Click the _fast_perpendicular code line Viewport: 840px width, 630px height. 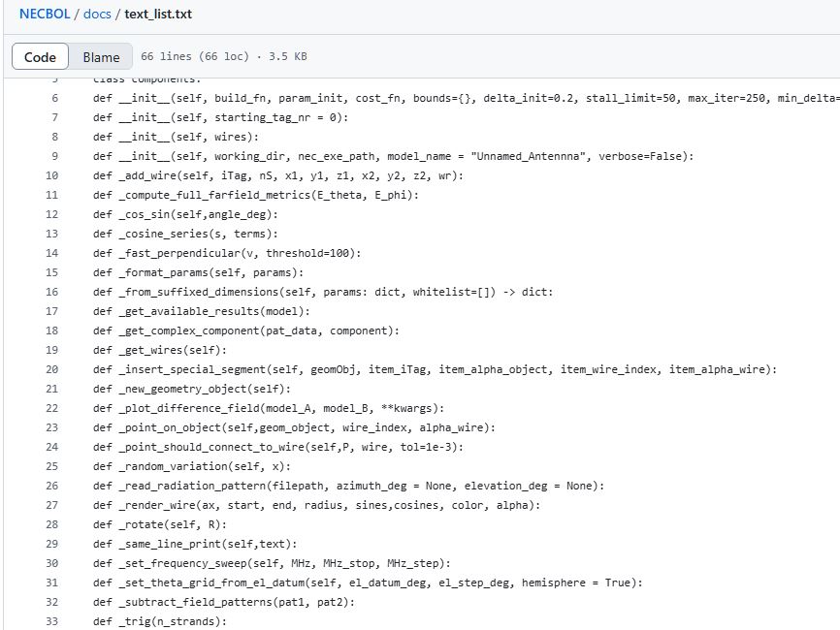pos(227,253)
